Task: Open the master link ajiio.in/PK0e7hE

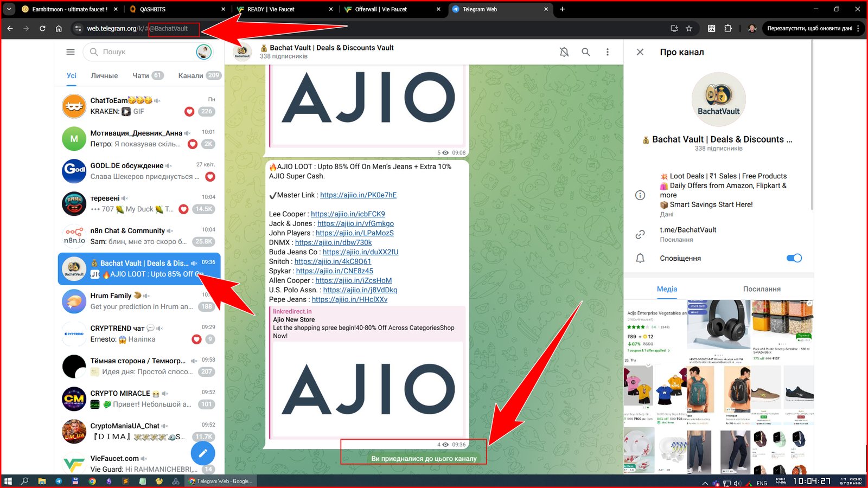Action: (x=358, y=195)
